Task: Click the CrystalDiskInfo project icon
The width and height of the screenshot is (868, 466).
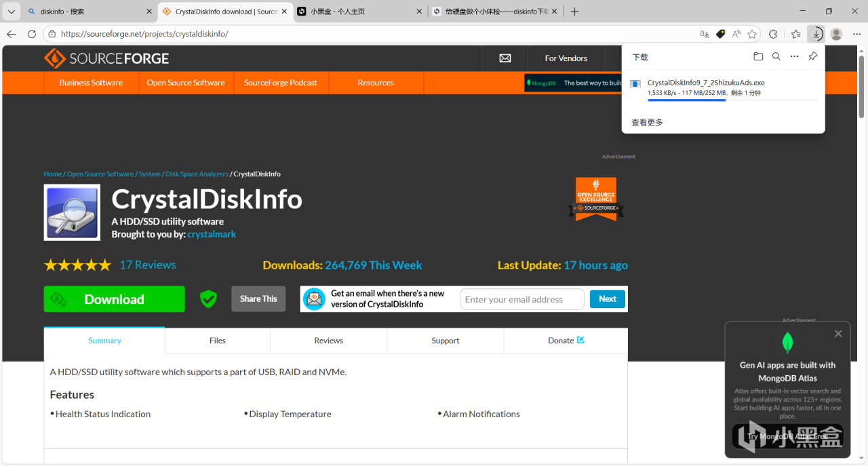Action: pos(72,212)
